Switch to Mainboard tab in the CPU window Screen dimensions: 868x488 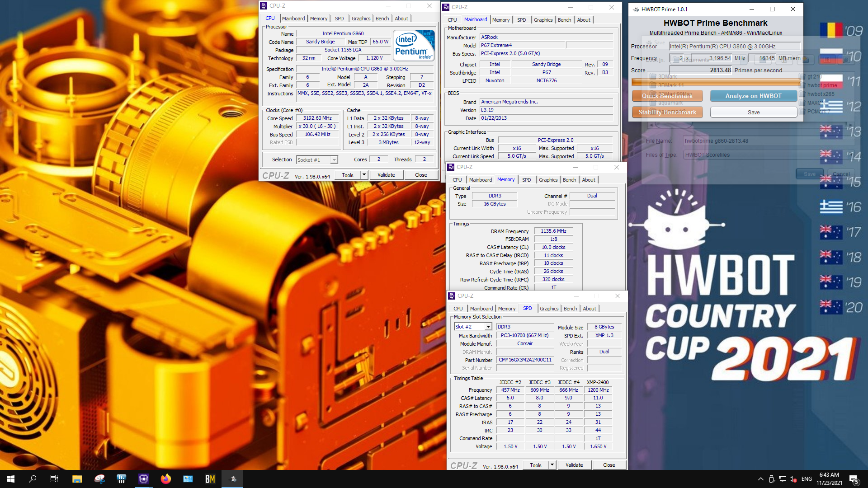[x=293, y=19]
